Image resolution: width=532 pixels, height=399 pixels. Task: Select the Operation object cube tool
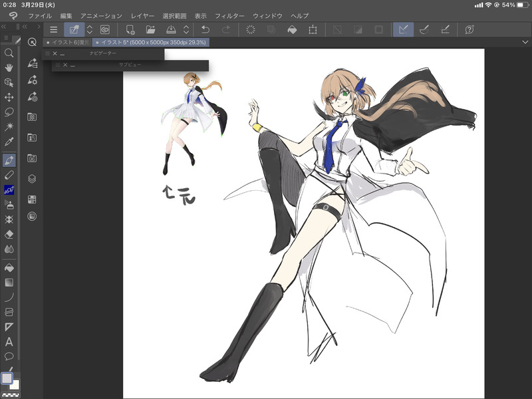click(x=9, y=82)
